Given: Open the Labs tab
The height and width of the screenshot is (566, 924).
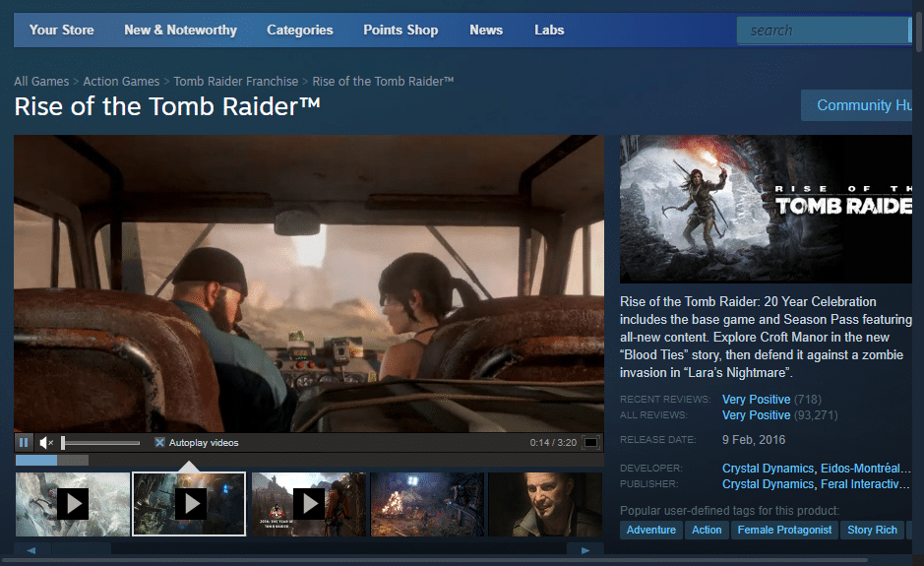Looking at the screenshot, I should (x=549, y=31).
